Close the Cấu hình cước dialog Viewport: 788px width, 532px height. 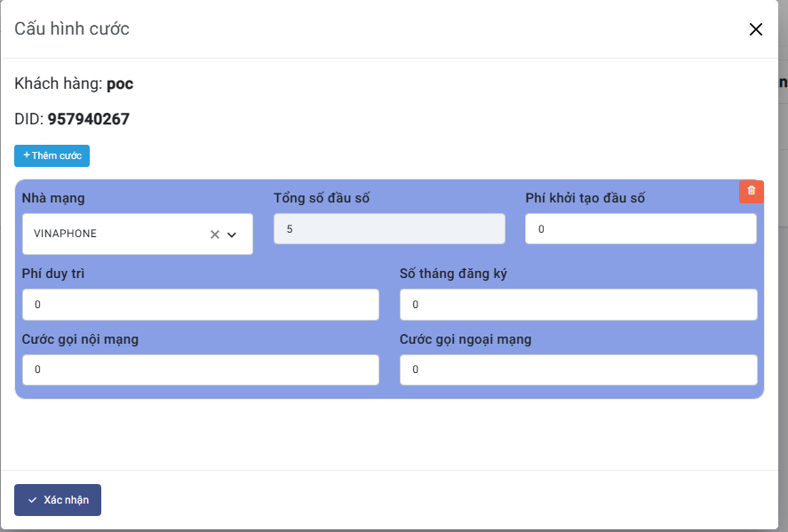(756, 29)
